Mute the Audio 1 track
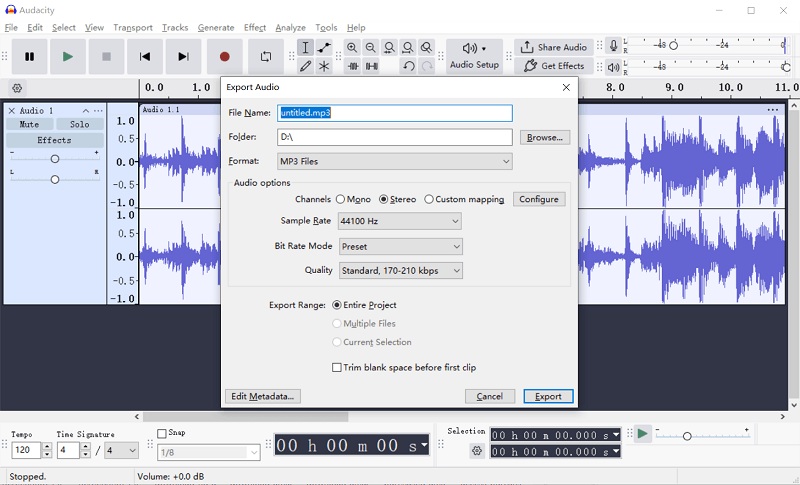This screenshot has height=485, width=800. 29,124
